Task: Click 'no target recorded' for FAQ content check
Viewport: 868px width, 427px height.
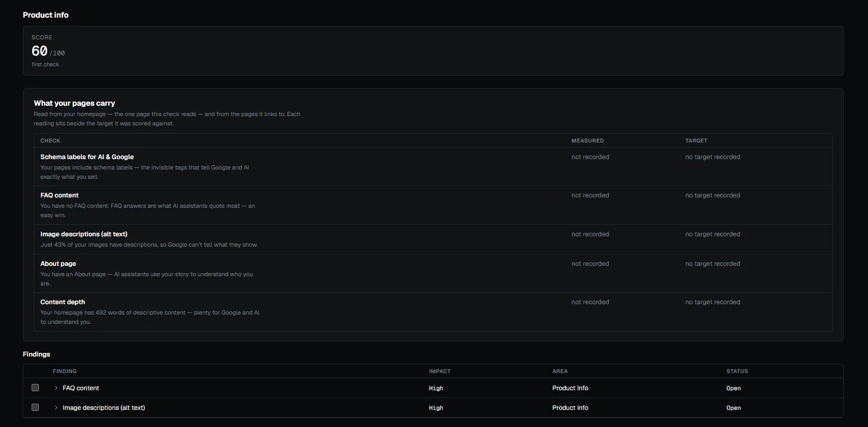Action: coord(713,195)
